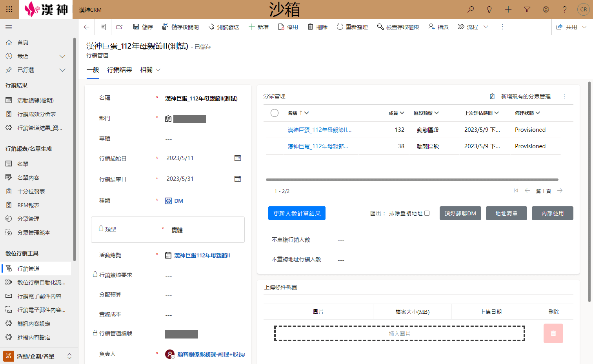593x364 pixels.
Task: Click 刪除 in the command bar
Action: 317,27
